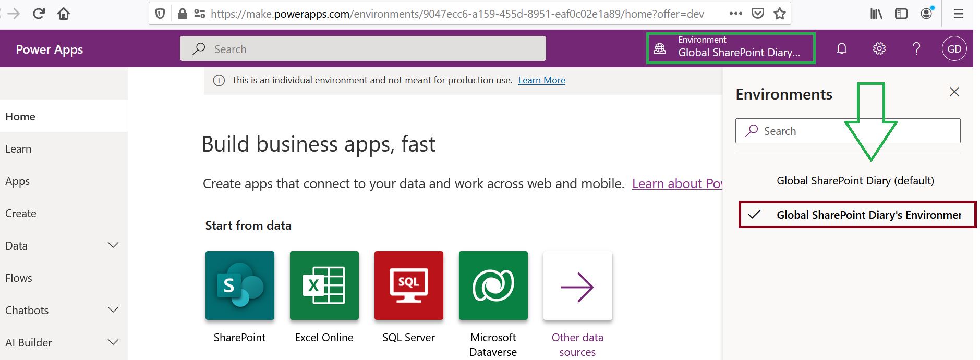The height and width of the screenshot is (360, 980).
Task: Open browser library icon
Action: tap(876, 14)
